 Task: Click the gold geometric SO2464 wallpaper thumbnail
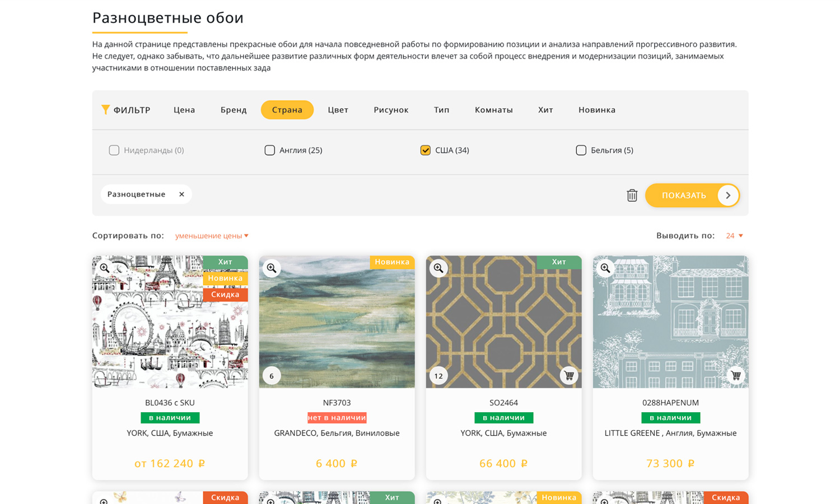[x=503, y=322]
